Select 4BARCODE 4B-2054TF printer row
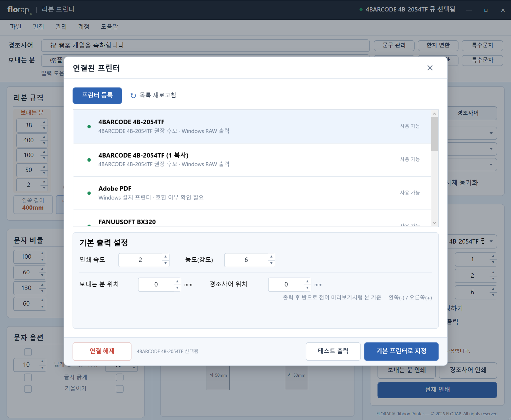The height and width of the screenshot is (420, 511). click(x=252, y=126)
